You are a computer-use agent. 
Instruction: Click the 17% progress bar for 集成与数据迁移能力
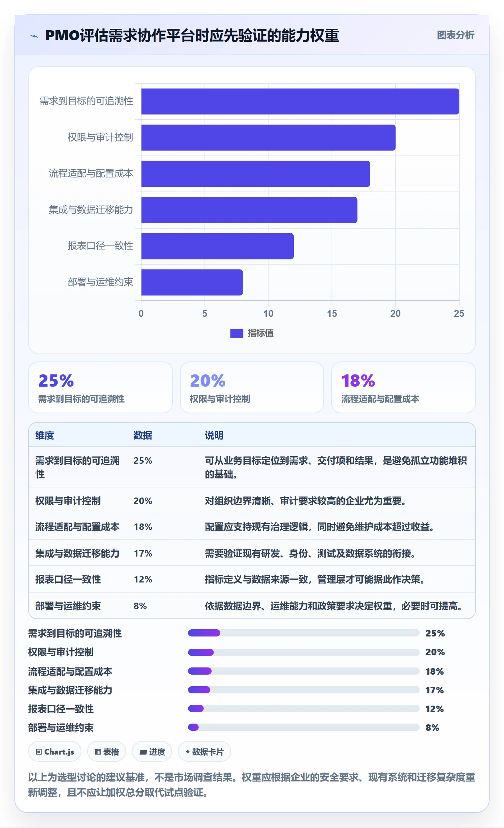(303, 690)
